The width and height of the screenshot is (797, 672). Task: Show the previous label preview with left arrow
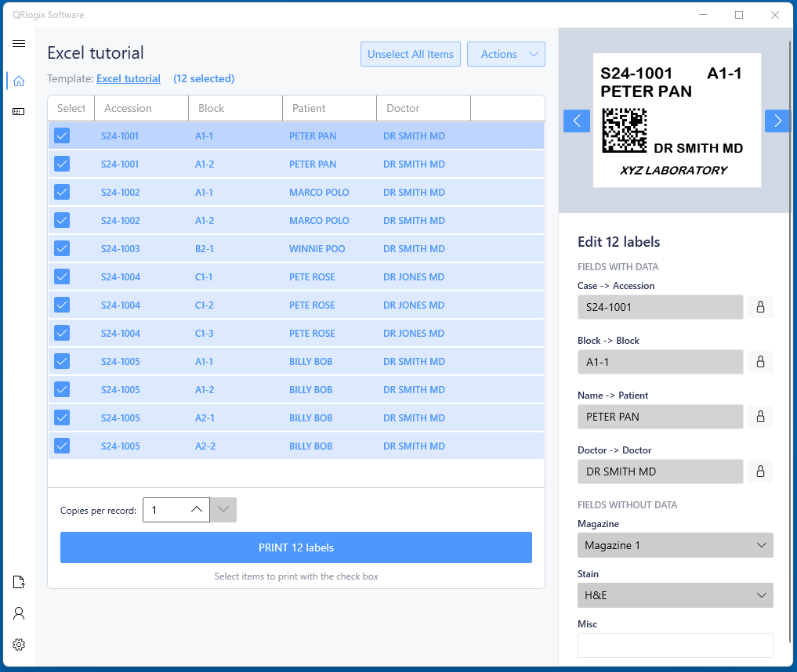(x=577, y=121)
